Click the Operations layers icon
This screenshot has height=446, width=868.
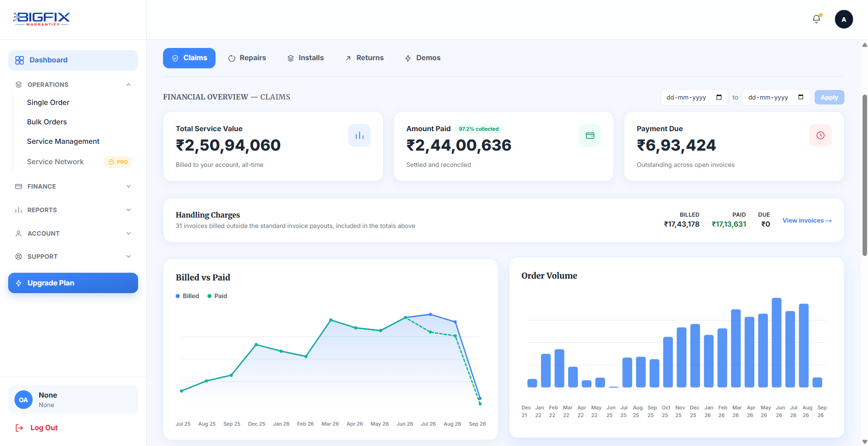[x=19, y=85]
